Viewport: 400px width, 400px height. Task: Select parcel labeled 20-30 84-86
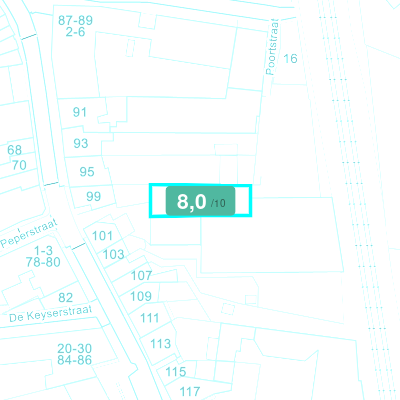[74, 354]
